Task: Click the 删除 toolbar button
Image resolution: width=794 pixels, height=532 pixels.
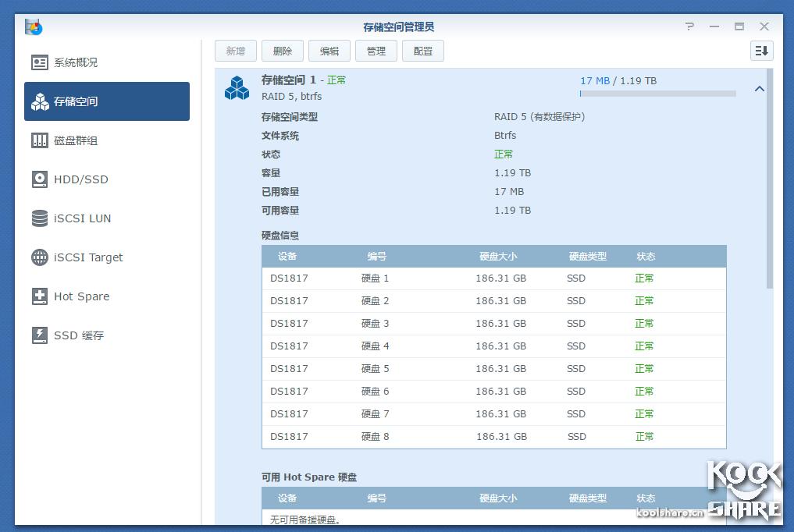Action: pyautogui.click(x=282, y=50)
